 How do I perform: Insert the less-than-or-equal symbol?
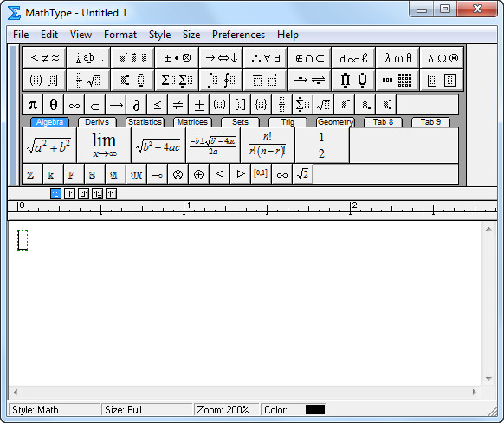pos(158,105)
